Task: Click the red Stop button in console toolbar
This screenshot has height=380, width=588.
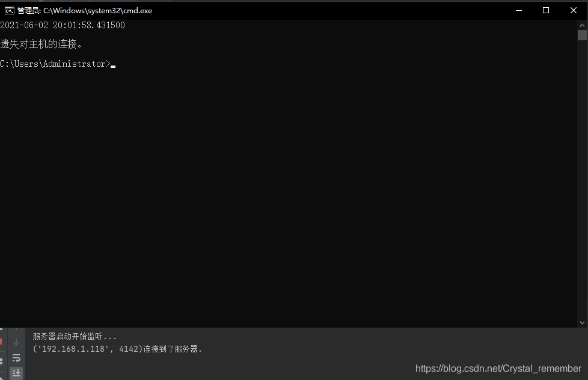Action: click(2, 342)
